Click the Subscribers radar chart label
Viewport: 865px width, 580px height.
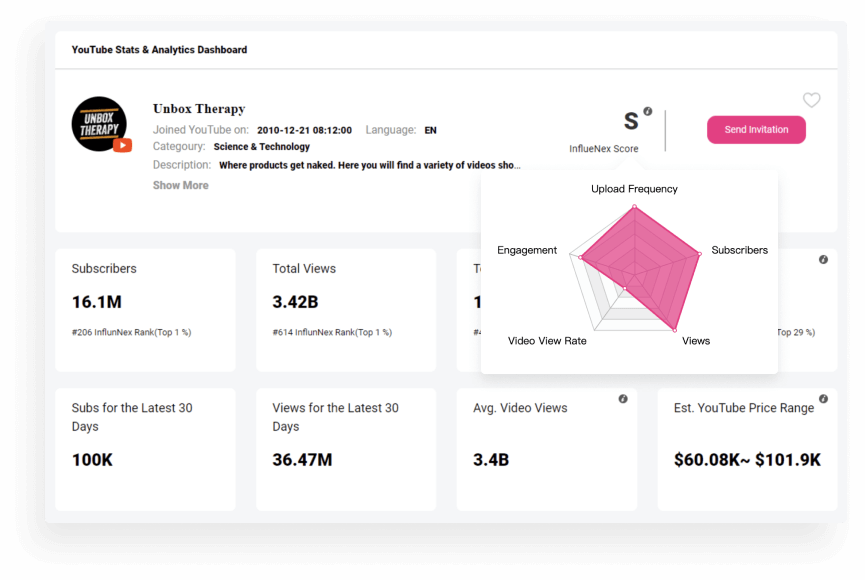(x=739, y=250)
